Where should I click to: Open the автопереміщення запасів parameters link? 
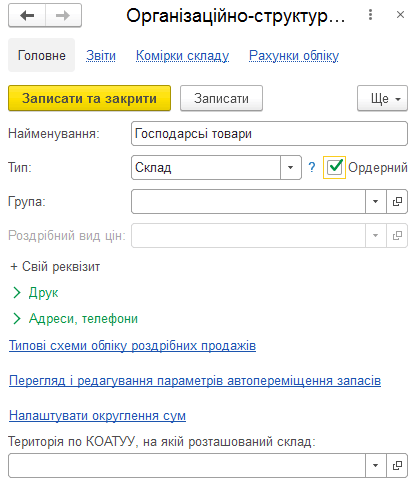[195, 381]
